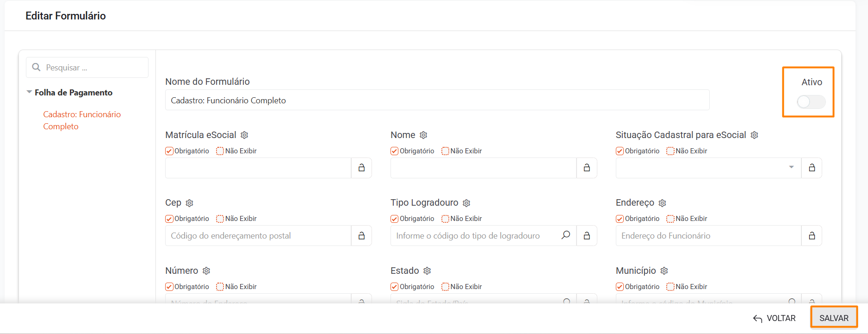Click the lock icon on Endereço field
Viewport: 868px width, 334px height.
pyautogui.click(x=812, y=236)
